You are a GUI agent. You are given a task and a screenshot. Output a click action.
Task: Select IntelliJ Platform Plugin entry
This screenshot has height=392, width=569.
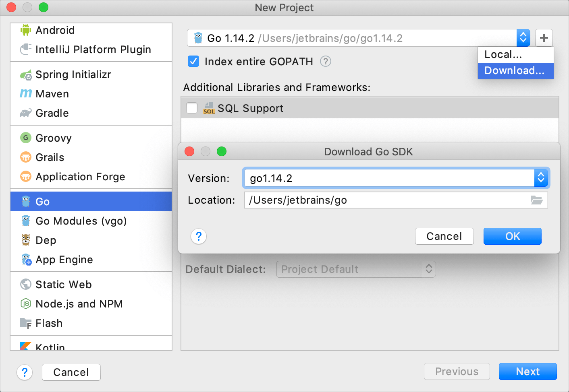pos(91,49)
